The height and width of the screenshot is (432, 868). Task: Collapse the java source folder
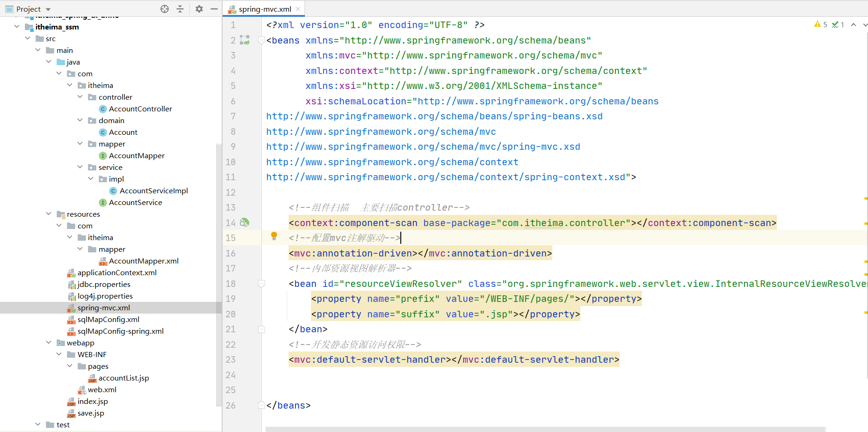49,62
